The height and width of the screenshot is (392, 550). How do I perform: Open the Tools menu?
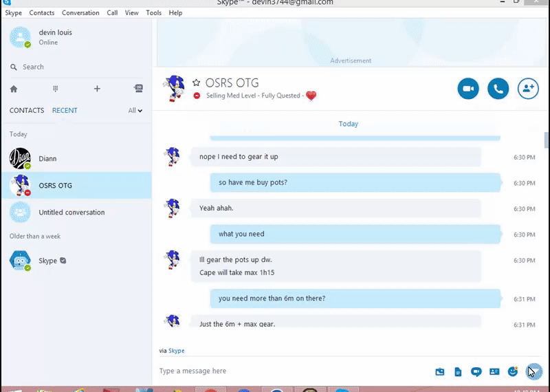(153, 13)
